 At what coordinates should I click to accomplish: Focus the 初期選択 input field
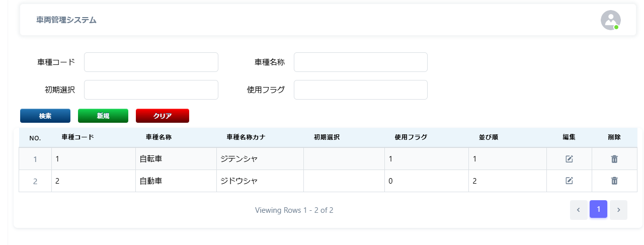[151, 90]
